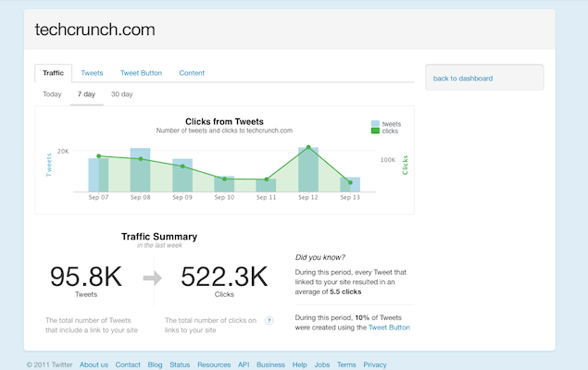The image size is (588, 370).
Task: Open the Jobs footer link
Action: (x=322, y=364)
